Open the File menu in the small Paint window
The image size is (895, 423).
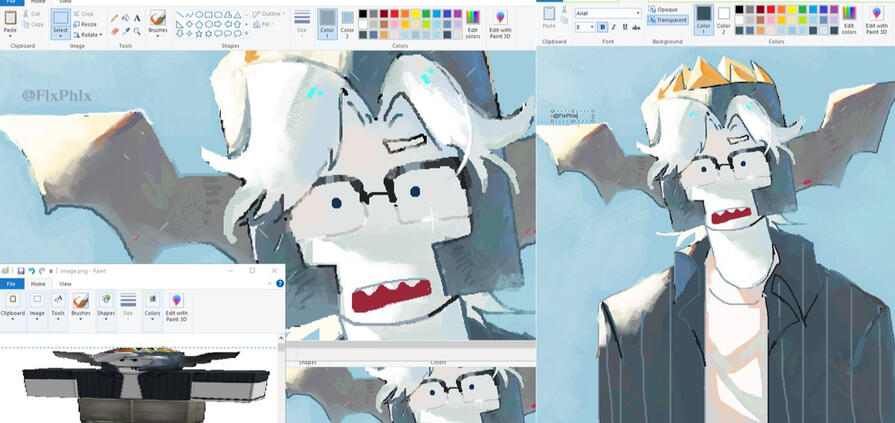11,284
